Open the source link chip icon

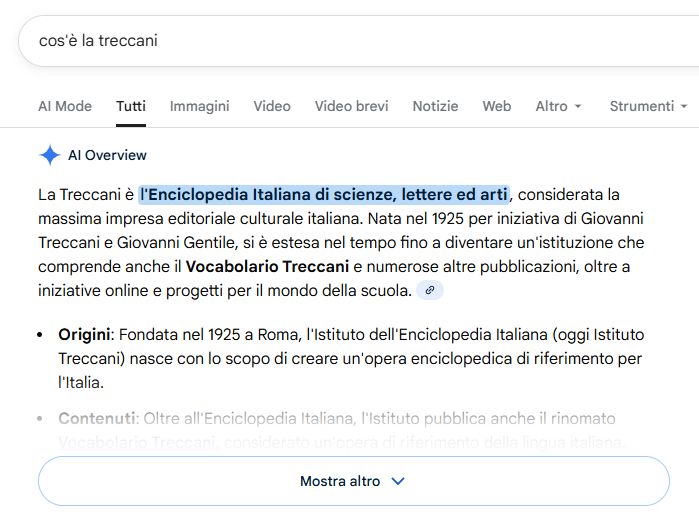click(x=430, y=291)
